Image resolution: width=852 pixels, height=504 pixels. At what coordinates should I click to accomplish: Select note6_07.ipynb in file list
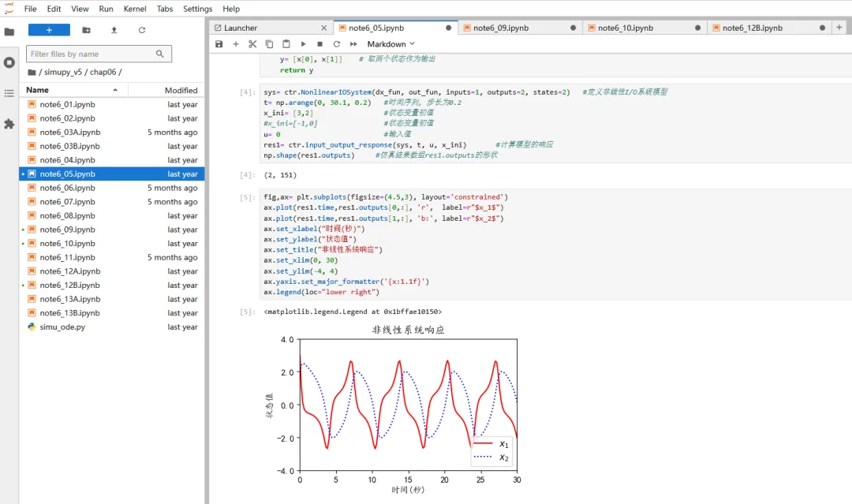pyautogui.click(x=112, y=201)
